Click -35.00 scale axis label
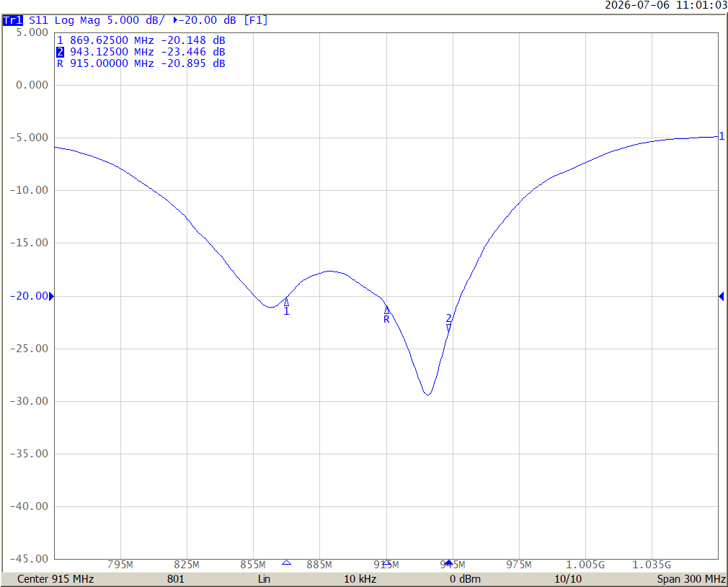Screen dimensions: 728x587 (30, 454)
